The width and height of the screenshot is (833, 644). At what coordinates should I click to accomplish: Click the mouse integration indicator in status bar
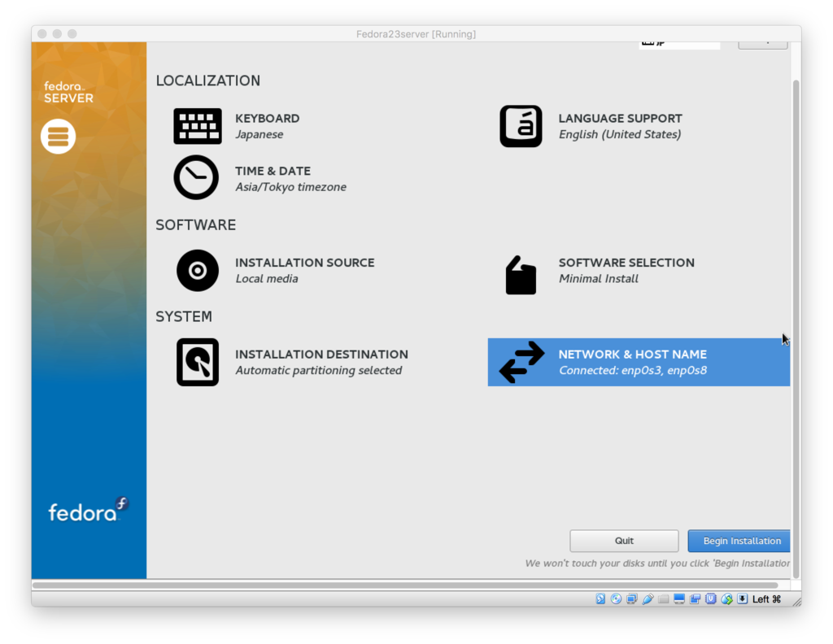(726, 599)
